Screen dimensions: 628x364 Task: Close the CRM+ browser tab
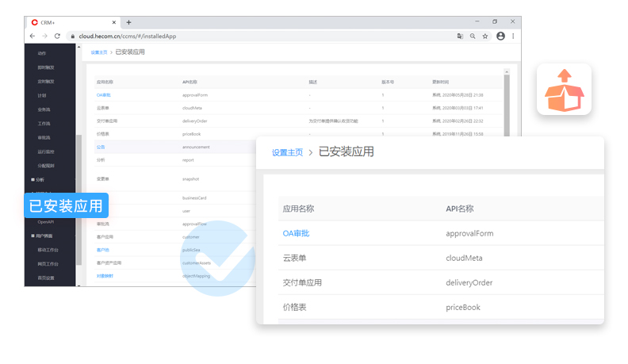[x=117, y=22]
